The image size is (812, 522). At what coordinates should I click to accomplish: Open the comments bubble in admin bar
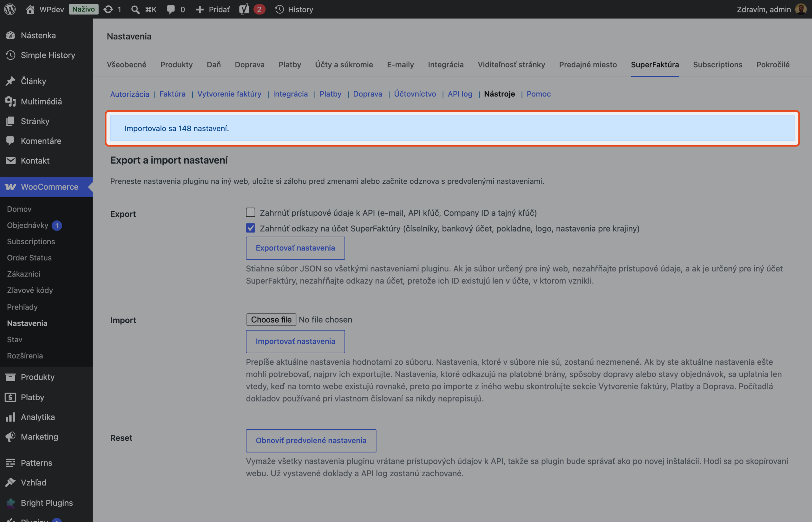(171, 9)
